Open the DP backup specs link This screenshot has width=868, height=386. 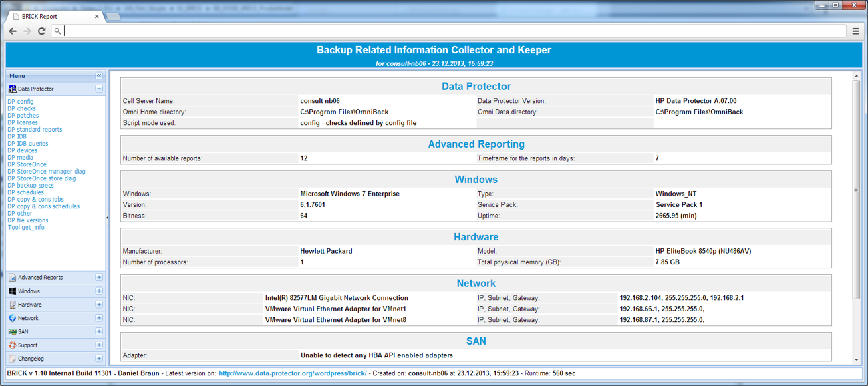(x=31, y=186)
